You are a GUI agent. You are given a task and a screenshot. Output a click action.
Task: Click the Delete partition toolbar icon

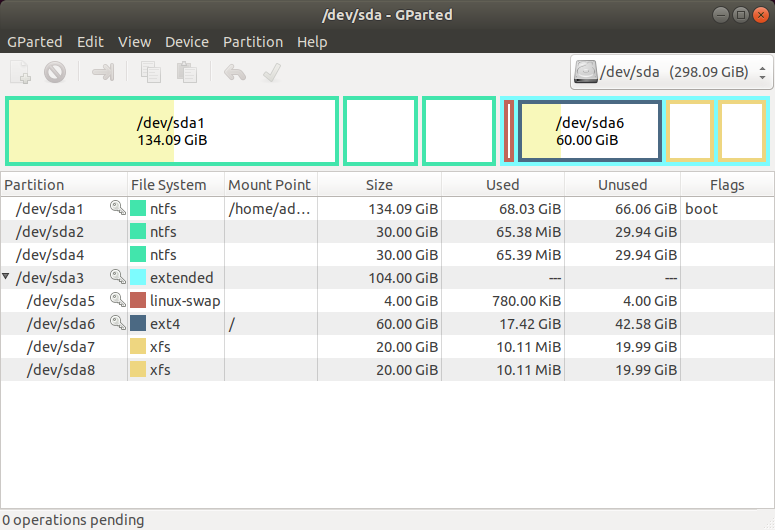[x=55, y=72]
